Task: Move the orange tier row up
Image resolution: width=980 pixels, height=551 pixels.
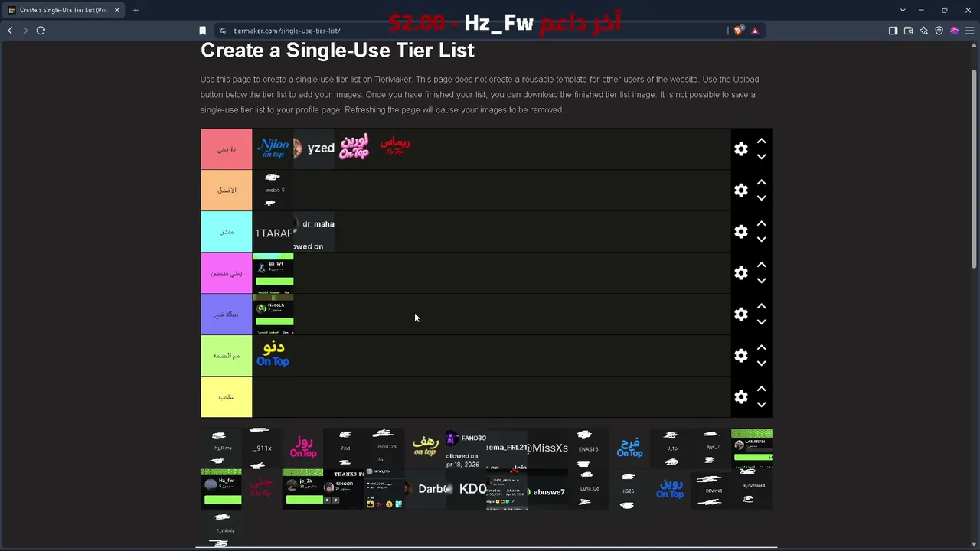Action: tap(761, 182)
